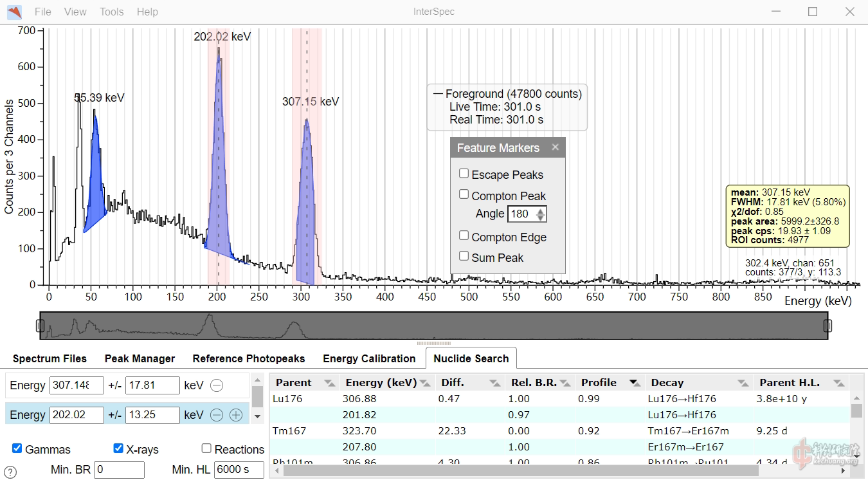868x480 pixels.
Task: Switch to the Reference Photopeaks tab
Action: click(x=249, y=358)
